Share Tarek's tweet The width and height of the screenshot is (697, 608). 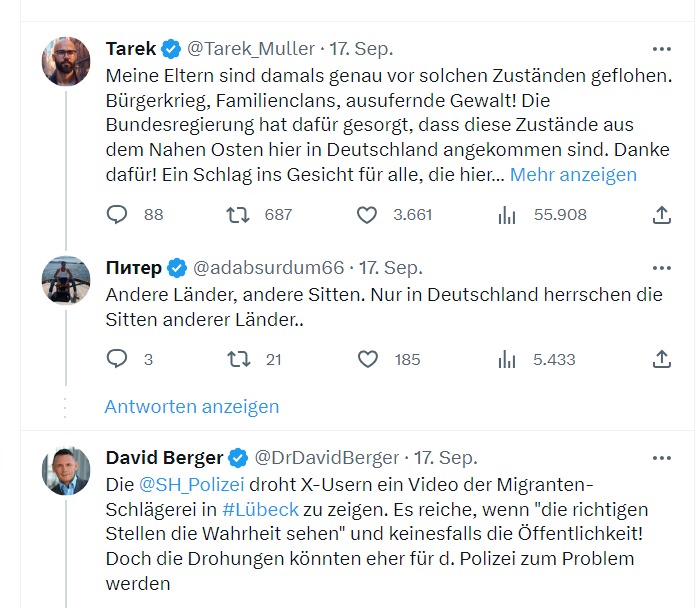pyautogui.click(x=661, y=214)
